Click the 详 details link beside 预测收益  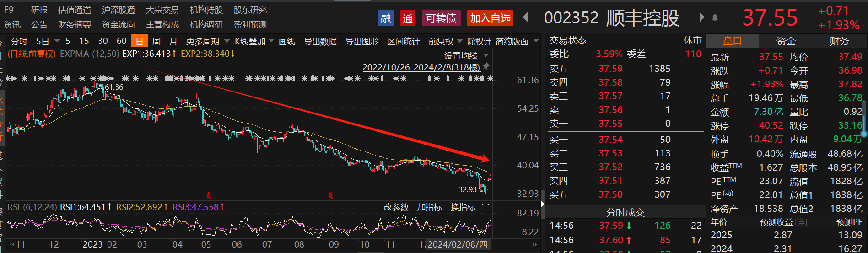click(801, 222)
